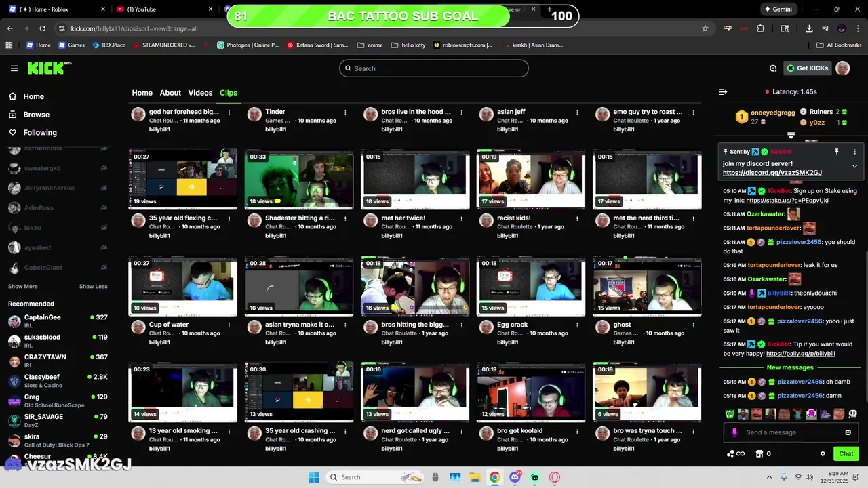868x488 pixels.
Task: Select the Clips channel tab
Action: (229, 93)
